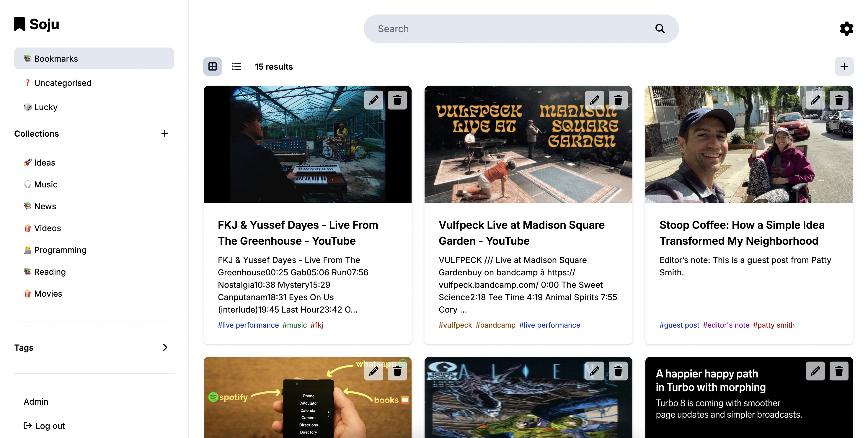Edit the FKJ & Yussef Dayes bookmark
The image size is (868, 438).
click(374, 100)
